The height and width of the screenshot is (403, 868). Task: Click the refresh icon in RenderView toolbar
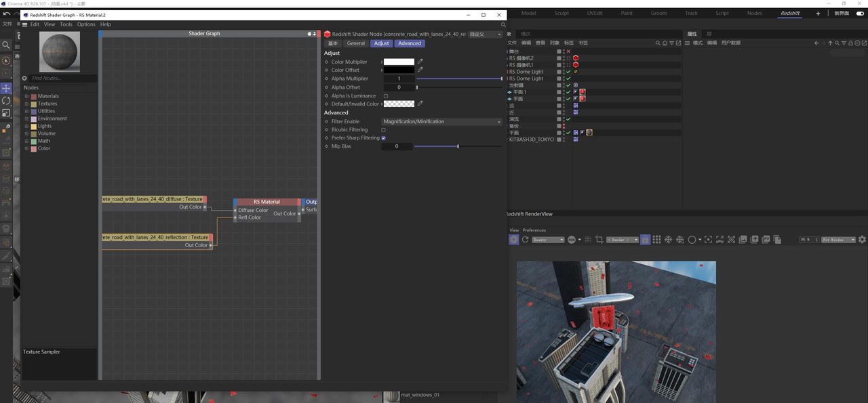(525, 240)
